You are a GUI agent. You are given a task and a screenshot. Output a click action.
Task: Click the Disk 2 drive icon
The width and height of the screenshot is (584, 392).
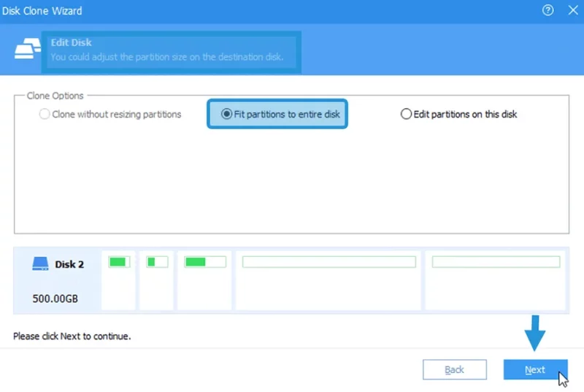point(40,264)
